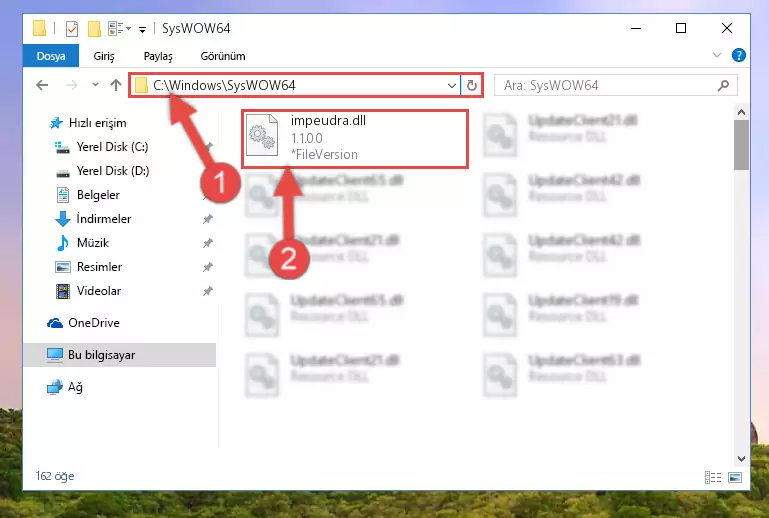
Task: Click the vertical scrollbar thumb
Action: [x=741, y=145]
